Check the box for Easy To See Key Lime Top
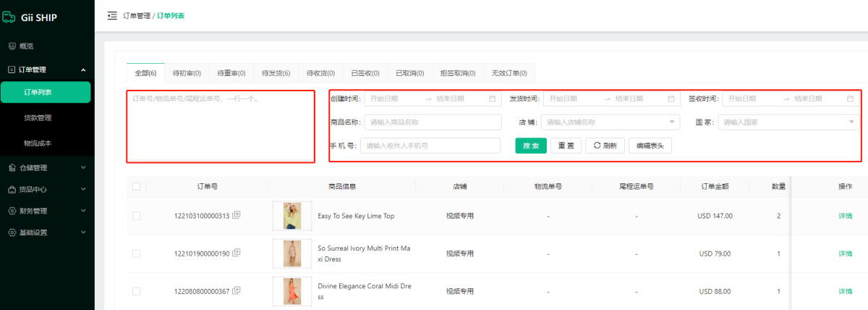Image resolution: width=868 pixels, height=310 pixels. click(136, 216)
